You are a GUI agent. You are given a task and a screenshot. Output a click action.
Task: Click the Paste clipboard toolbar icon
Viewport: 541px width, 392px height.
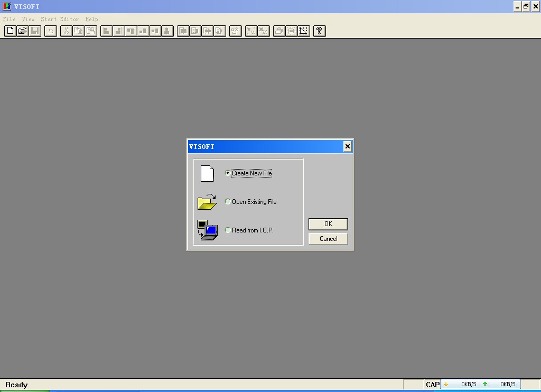pos(91,31)
